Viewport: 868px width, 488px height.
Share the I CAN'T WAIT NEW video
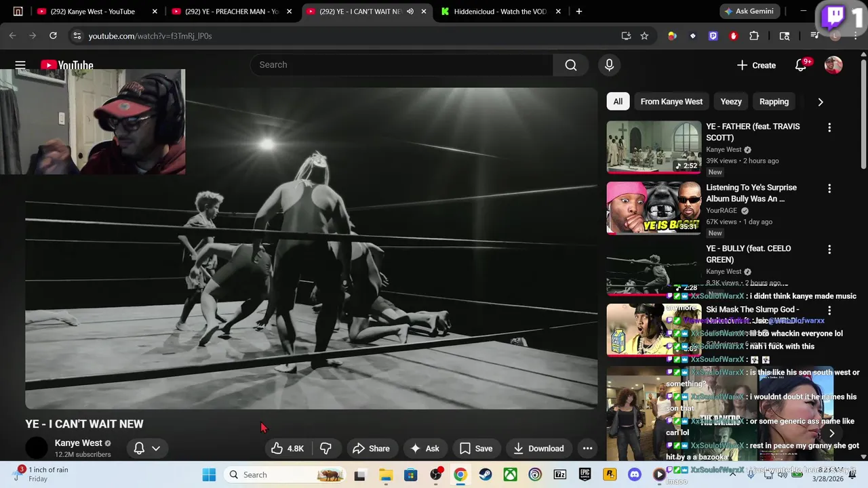click(371, 448)
